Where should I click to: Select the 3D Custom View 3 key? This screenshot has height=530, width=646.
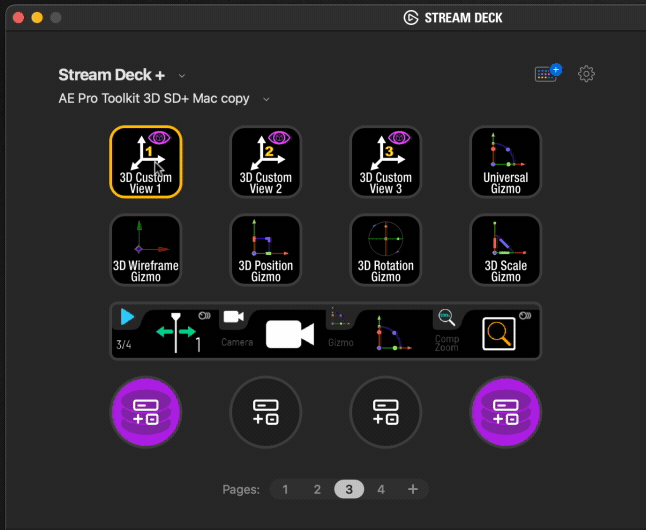pyautogui.click(x=386, y=162)
